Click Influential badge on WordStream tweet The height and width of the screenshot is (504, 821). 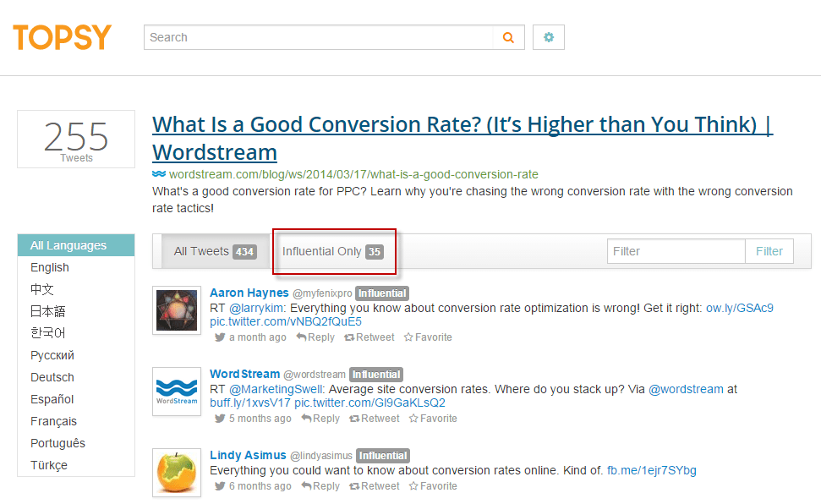[376, 375]
